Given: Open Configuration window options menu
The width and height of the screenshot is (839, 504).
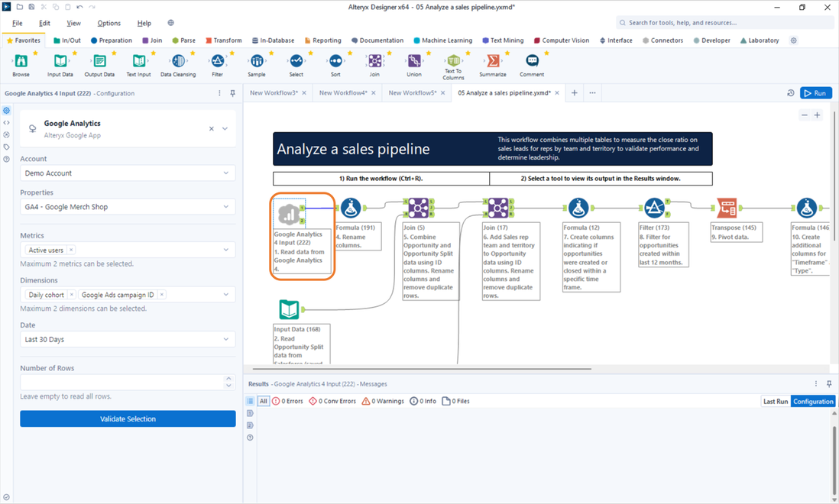Looking at the screenshot, I should pyautogui.click(x=219, y=93).
